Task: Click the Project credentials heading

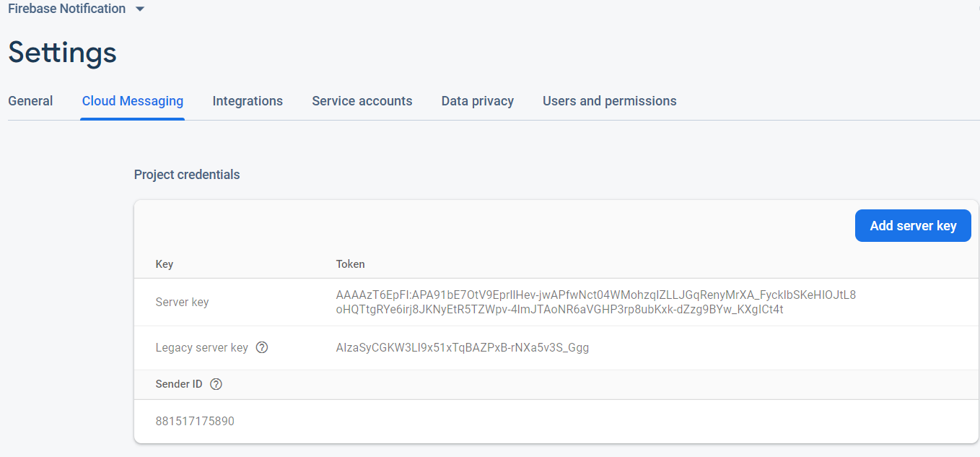Action: point(187,175)
